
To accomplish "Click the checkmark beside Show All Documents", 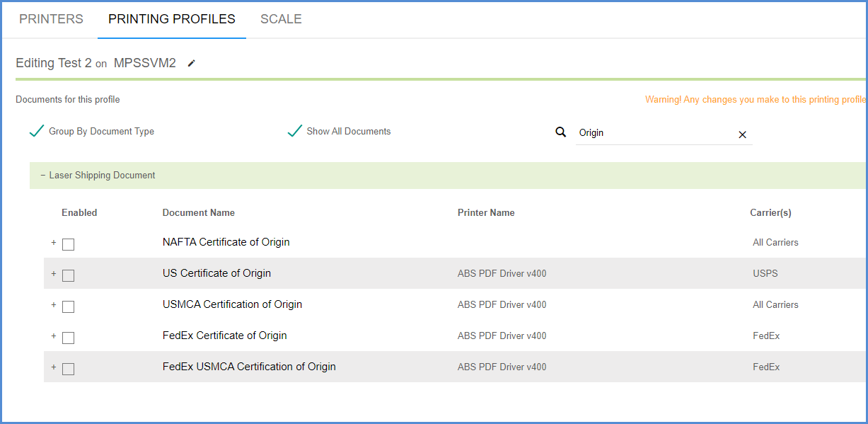I will tap(294, 130).
